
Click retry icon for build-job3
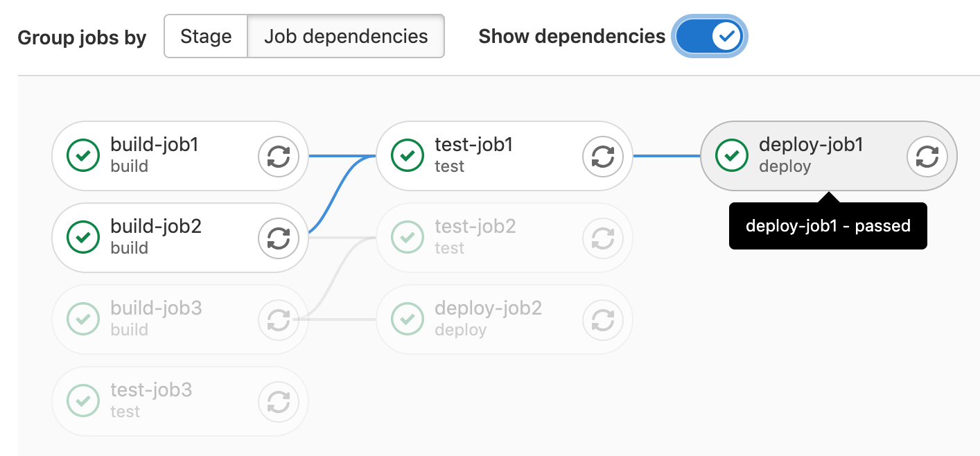279,320
